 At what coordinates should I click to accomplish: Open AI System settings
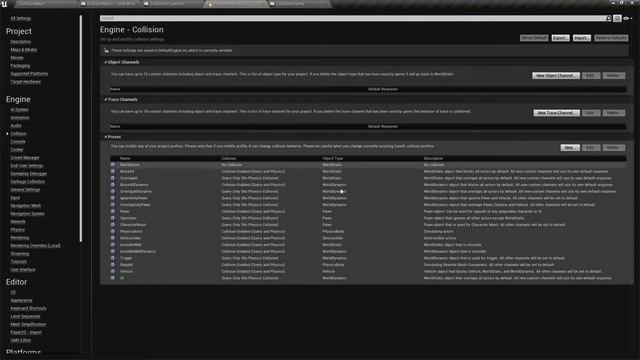(19, 110)
